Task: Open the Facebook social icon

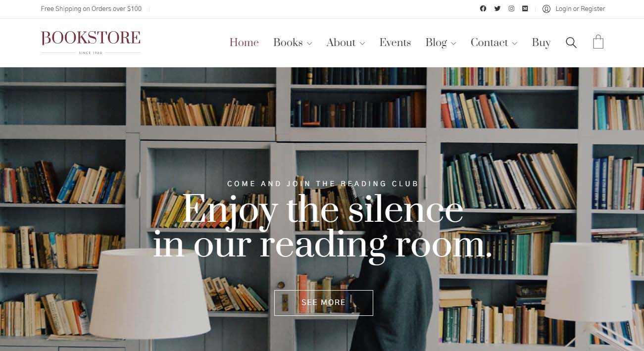Action: (483, 8)
